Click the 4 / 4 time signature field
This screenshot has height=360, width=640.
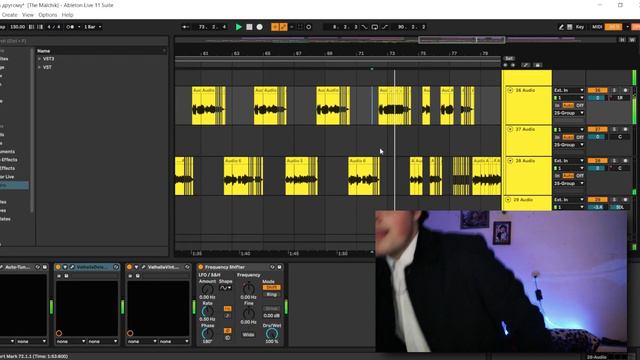pos(54,27)
